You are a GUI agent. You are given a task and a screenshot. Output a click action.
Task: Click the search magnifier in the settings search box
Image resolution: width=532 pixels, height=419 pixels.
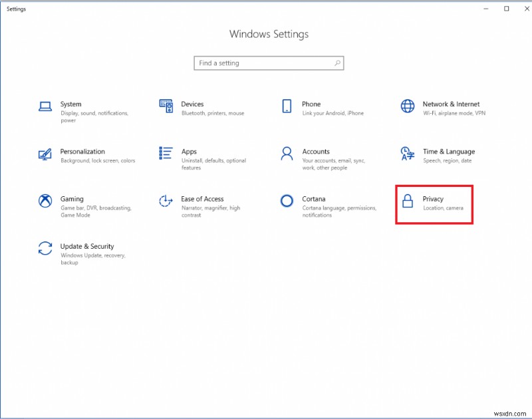tap(336, 63)
